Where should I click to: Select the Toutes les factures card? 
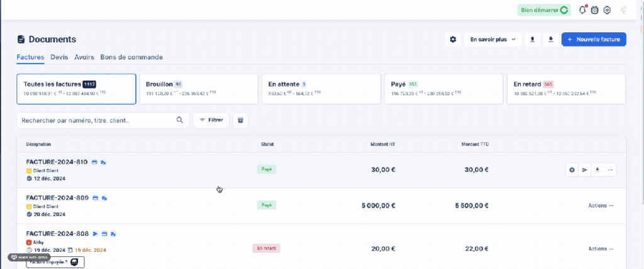(x=76, y=89)
